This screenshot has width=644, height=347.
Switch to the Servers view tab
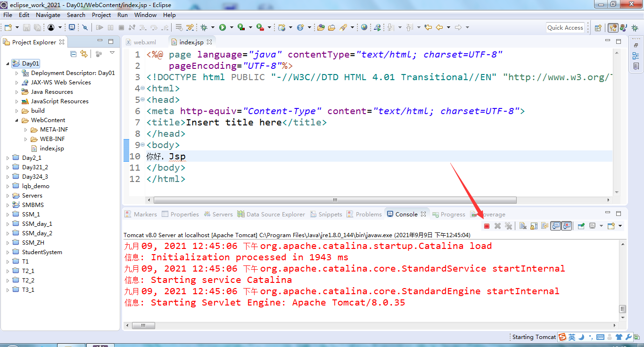coord(218,214)
